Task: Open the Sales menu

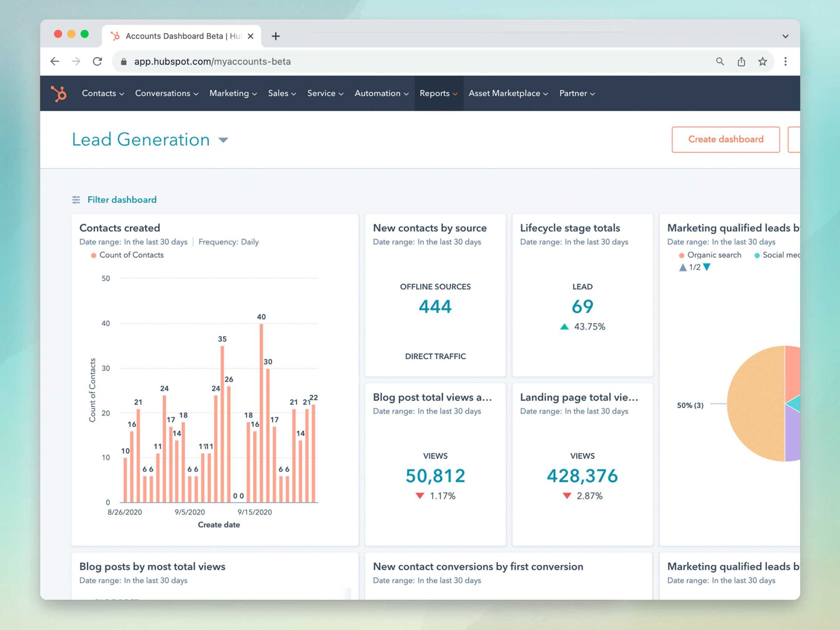Action: pos(282,93)
